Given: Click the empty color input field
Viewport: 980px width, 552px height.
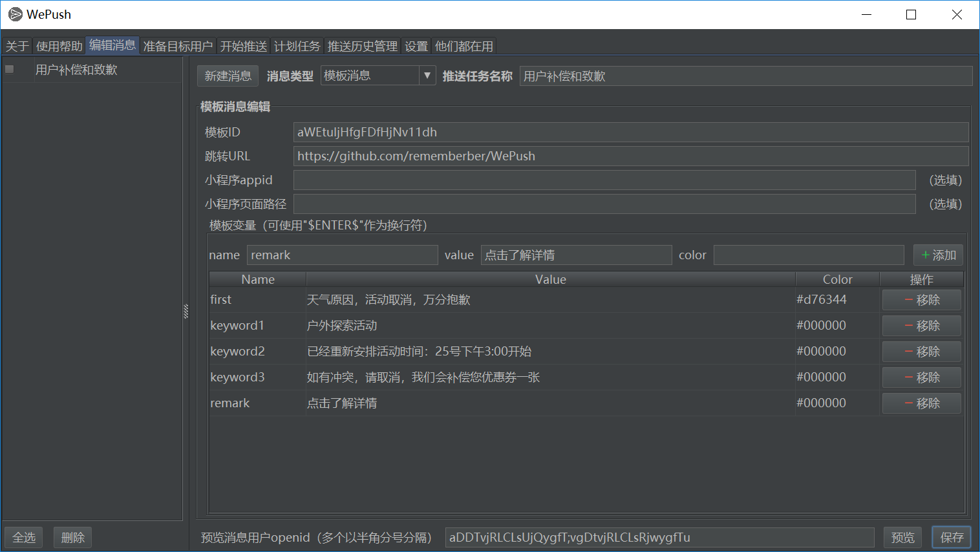Looking at the screenshot, I should pos(809,255).
